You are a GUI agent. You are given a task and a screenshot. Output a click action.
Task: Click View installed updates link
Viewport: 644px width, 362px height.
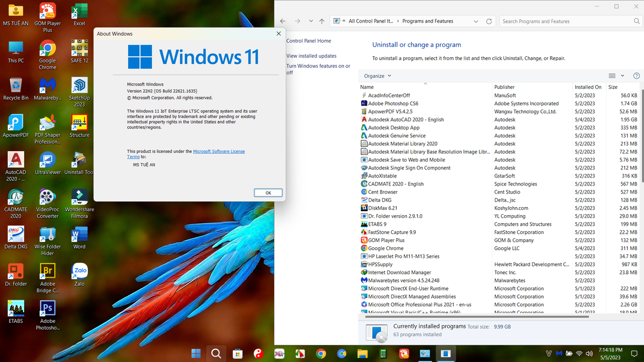click(x=311, y=56)
